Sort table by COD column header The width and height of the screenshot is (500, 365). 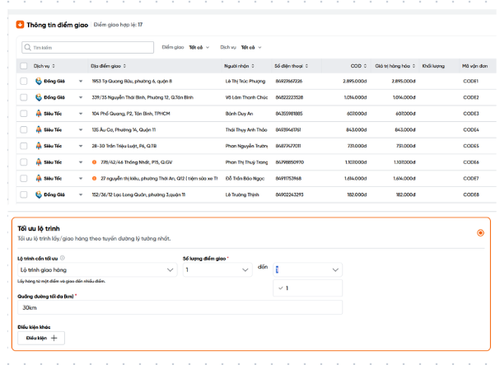point(358,66)
